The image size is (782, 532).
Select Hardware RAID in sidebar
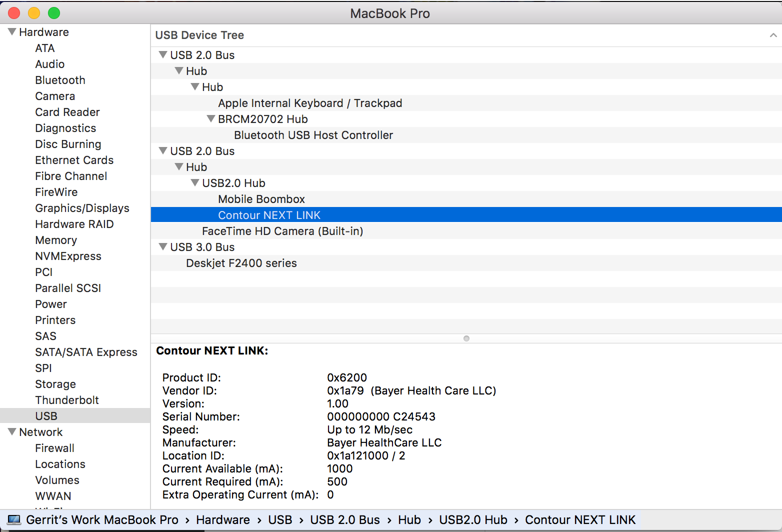click(74, 224)
